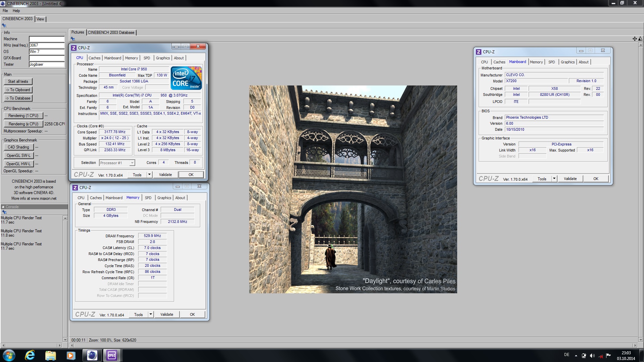This screenshot has width=644, height=362.
Task: Open the File menu
Action: pos(5,11)
